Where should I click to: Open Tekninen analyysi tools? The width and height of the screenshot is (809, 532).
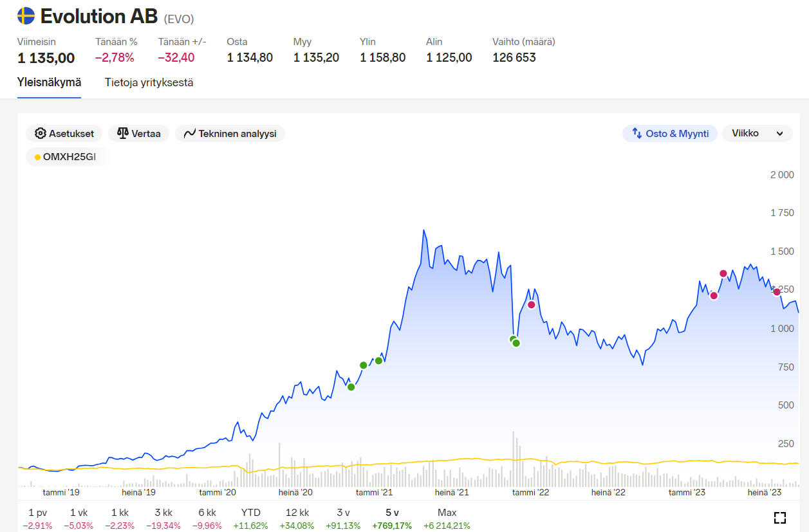point(230,134)
